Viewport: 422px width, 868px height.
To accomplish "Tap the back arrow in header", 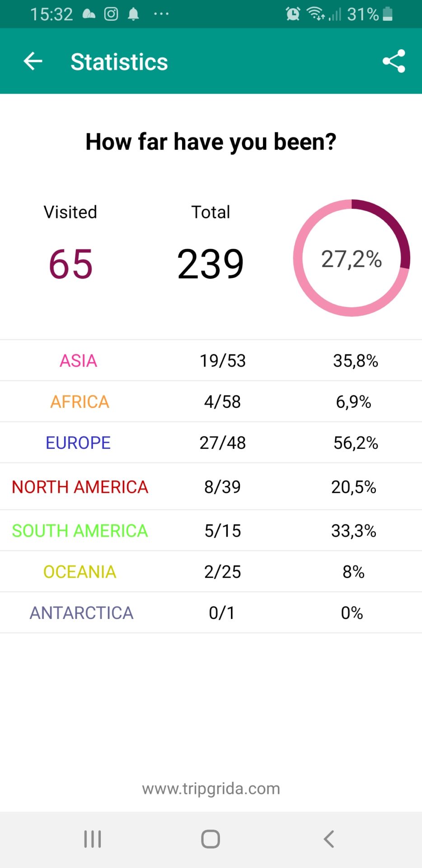I will 33,61.
